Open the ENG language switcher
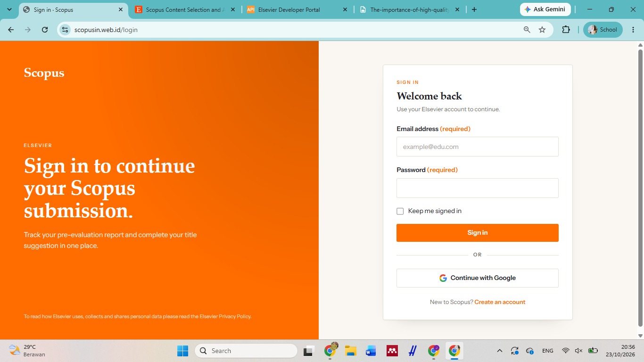The image size is (644, 362). (x=548, y=351)
